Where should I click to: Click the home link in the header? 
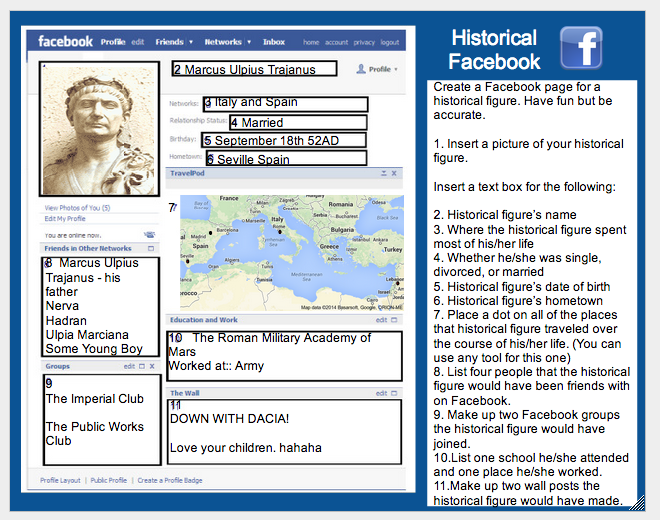[311, 42]
